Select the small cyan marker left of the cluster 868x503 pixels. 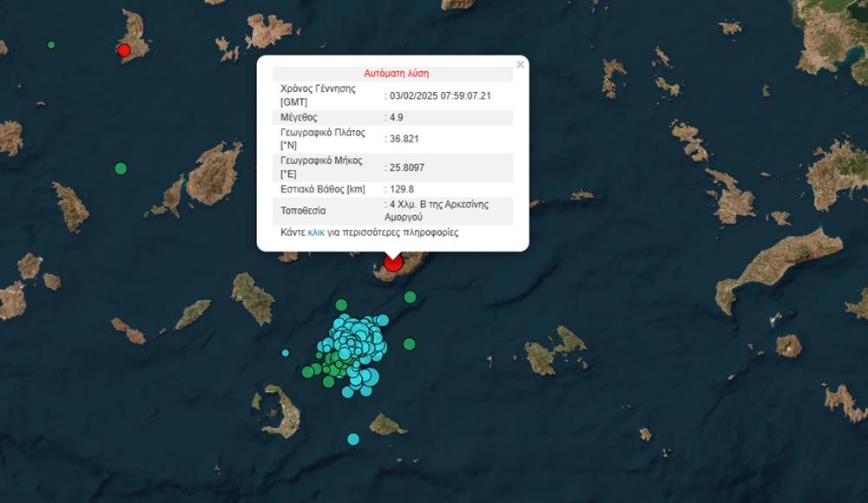coord(286,353)
